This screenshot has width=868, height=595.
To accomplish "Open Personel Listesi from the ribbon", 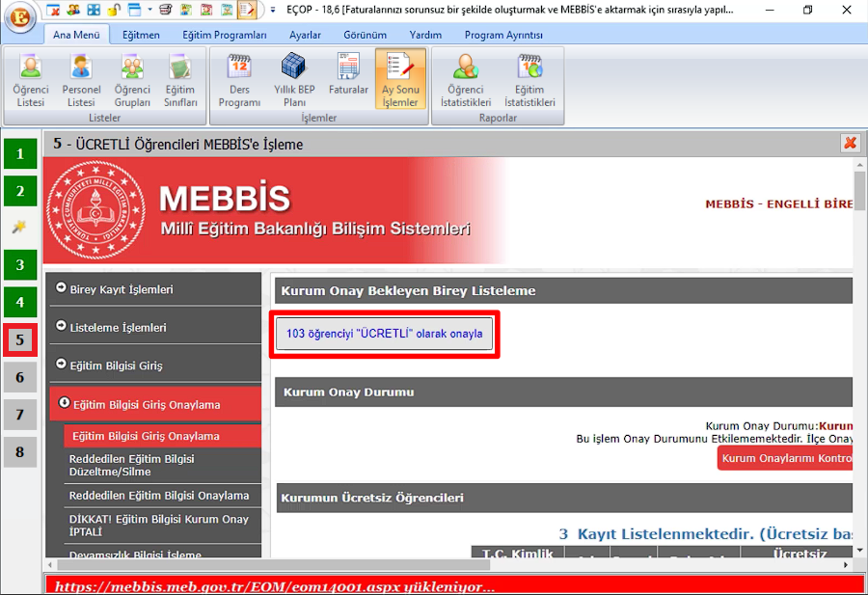I will [81, 80].
